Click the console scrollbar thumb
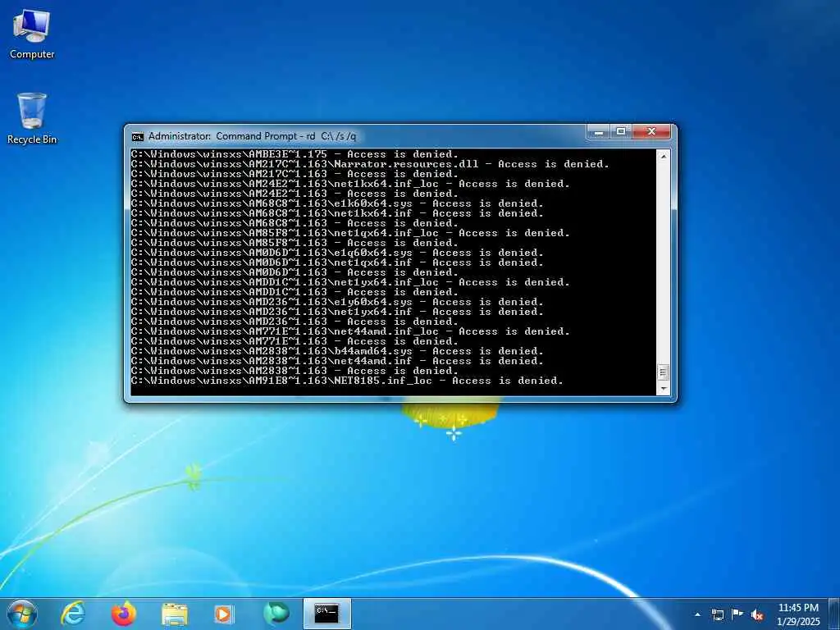 coord(663,372)
